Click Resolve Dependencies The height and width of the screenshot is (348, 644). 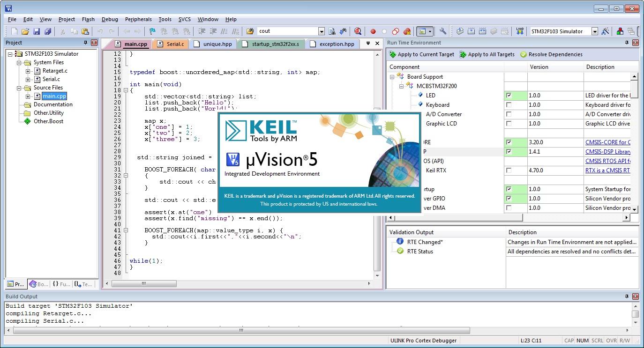(551, 54)
